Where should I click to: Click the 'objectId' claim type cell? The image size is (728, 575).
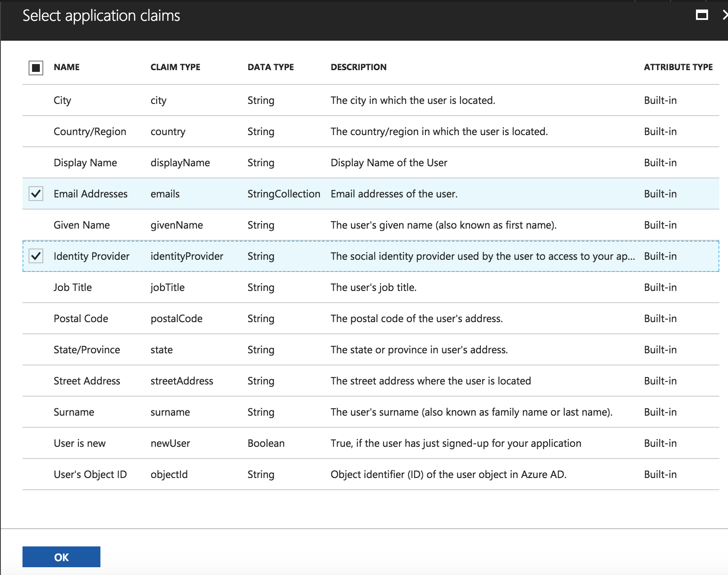click(x=169, y=474)
